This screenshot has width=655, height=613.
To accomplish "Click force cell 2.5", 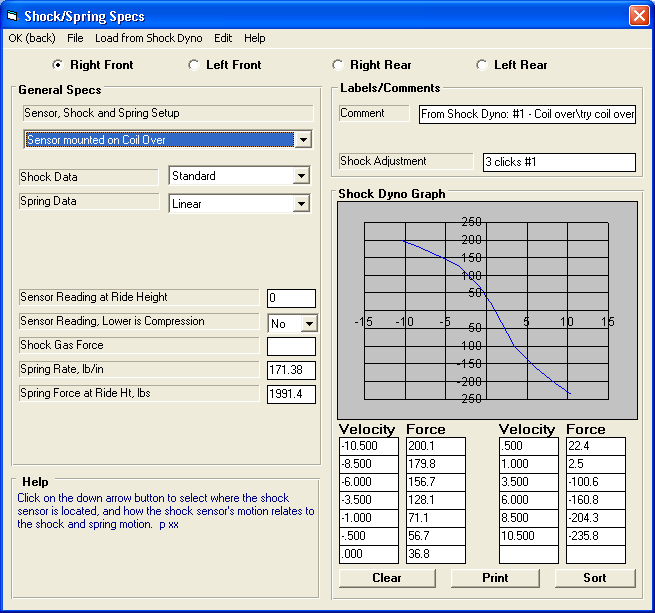I will [596, 464].
